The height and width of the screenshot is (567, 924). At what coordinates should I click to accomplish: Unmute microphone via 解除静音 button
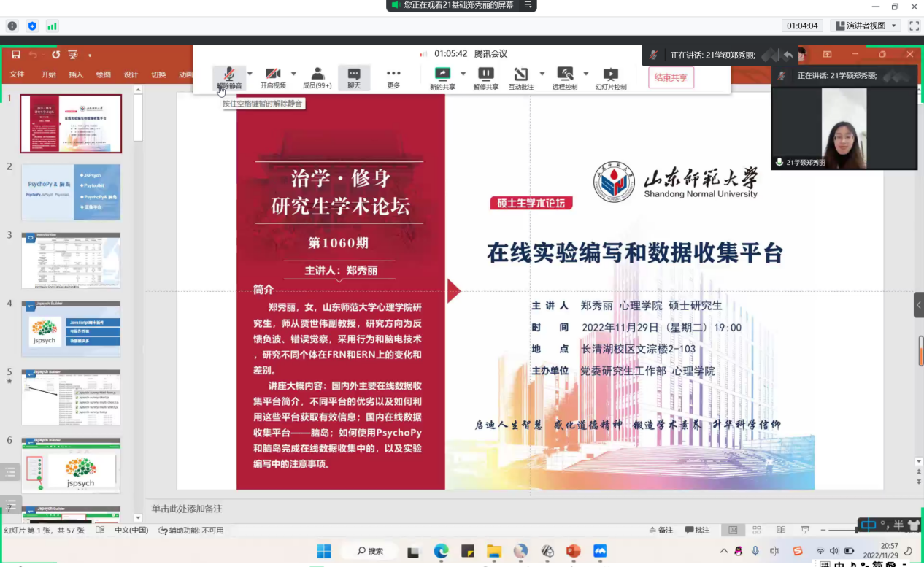coord(229,78)
